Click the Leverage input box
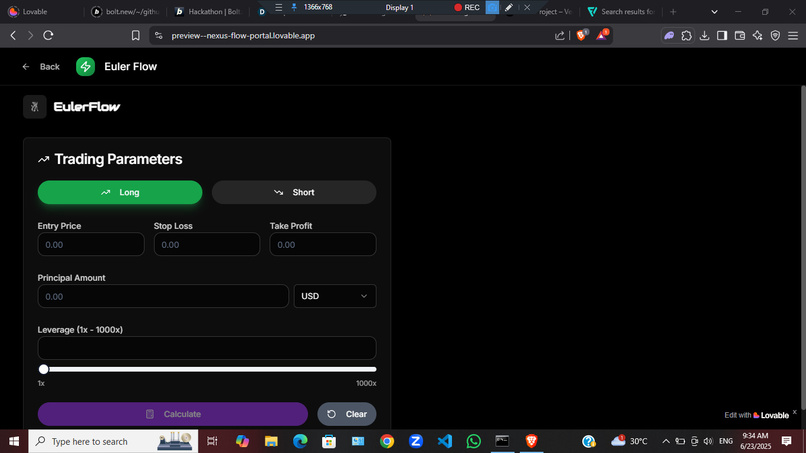Viewport: 806px width, 453px height. click(x=207, y=348)
